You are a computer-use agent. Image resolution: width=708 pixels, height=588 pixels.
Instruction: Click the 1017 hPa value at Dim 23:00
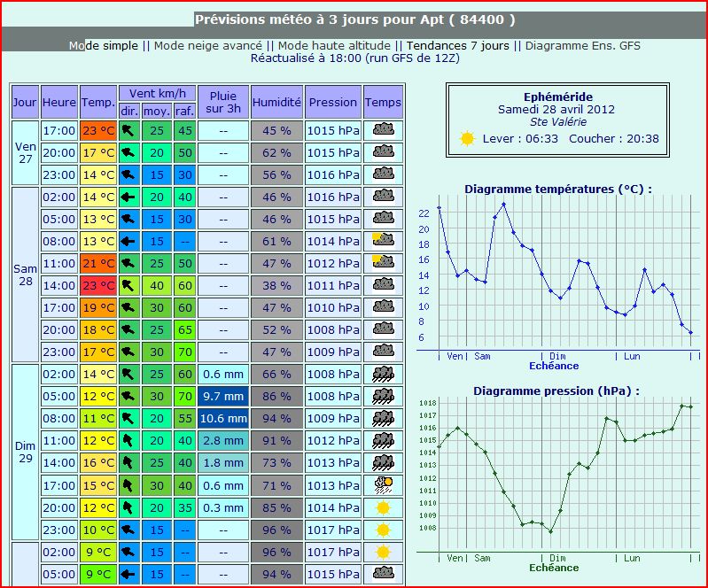[333, 530]
